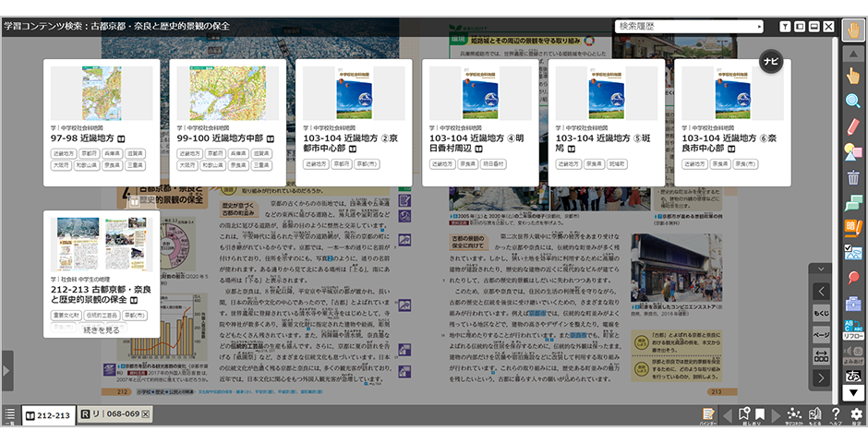Go to previous bookmark arrow

point(728,414)
